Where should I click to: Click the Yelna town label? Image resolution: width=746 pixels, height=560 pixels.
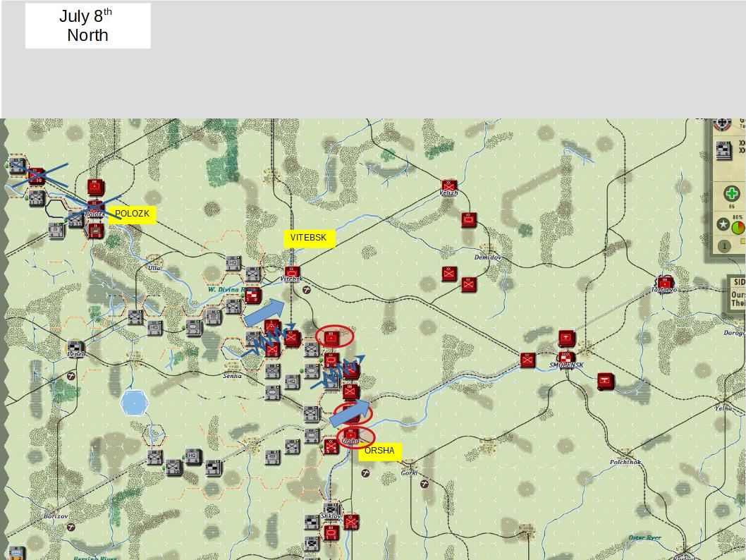723,408
